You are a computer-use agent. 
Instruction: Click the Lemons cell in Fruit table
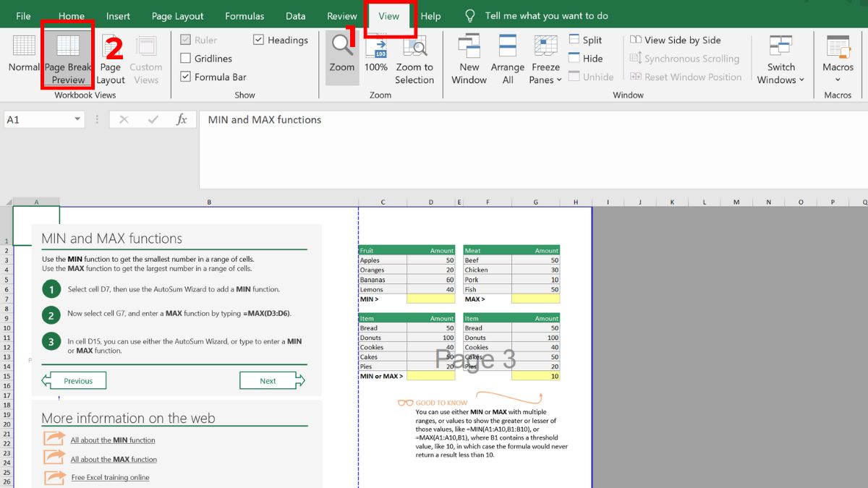(x=383, y=289)
